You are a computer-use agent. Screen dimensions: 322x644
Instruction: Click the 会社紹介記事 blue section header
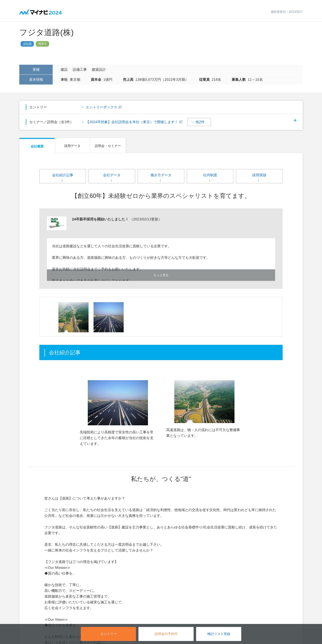click(161, 352)
